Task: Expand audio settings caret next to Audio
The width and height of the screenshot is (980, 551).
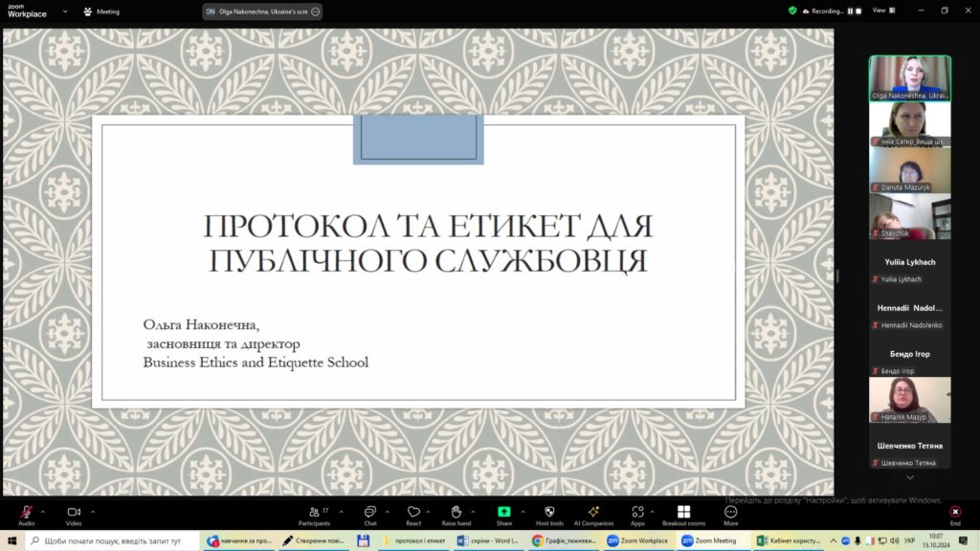Action: point(42,512)
